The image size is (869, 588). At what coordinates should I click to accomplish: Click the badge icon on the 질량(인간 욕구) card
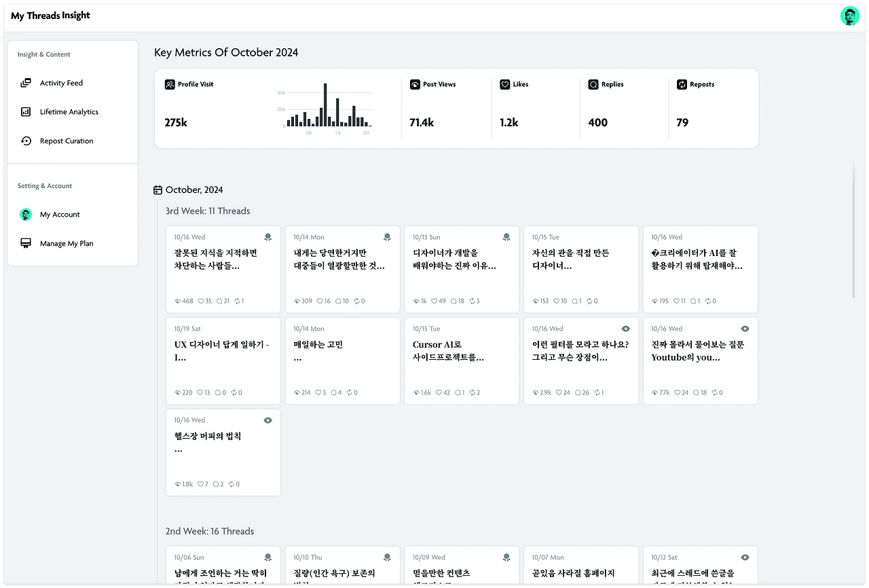tap(387, 557)
